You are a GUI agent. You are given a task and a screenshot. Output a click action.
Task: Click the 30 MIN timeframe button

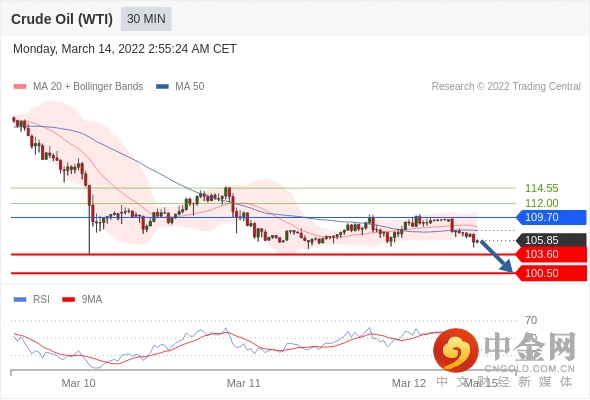coord(146,19)
